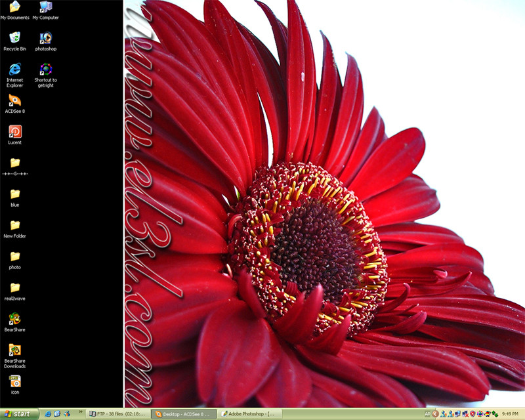
Task: Select the Internet Explorer desktop icon
Action: point(14,75)
